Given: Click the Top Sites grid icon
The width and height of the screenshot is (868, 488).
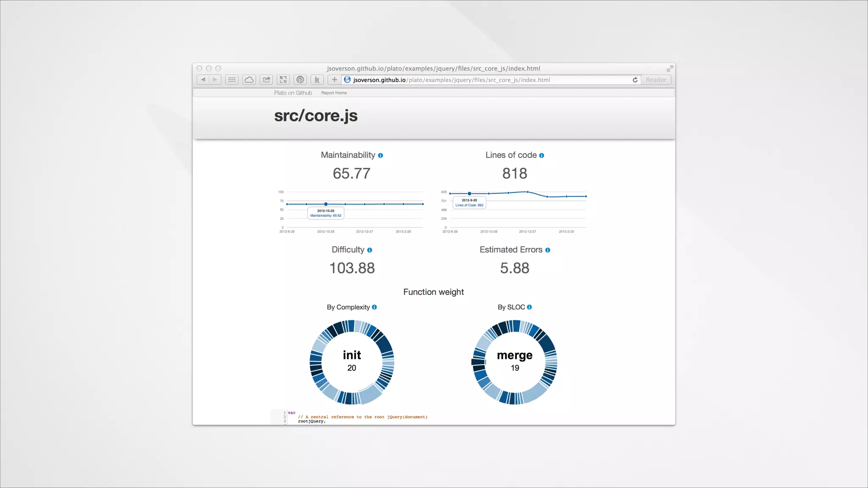Looking at the screenshot, I should [x=232, y=80].
